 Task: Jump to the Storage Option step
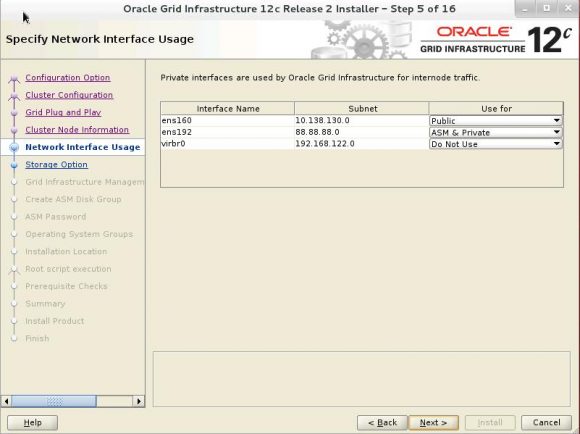pyautogui.click(x=56, y=165)
